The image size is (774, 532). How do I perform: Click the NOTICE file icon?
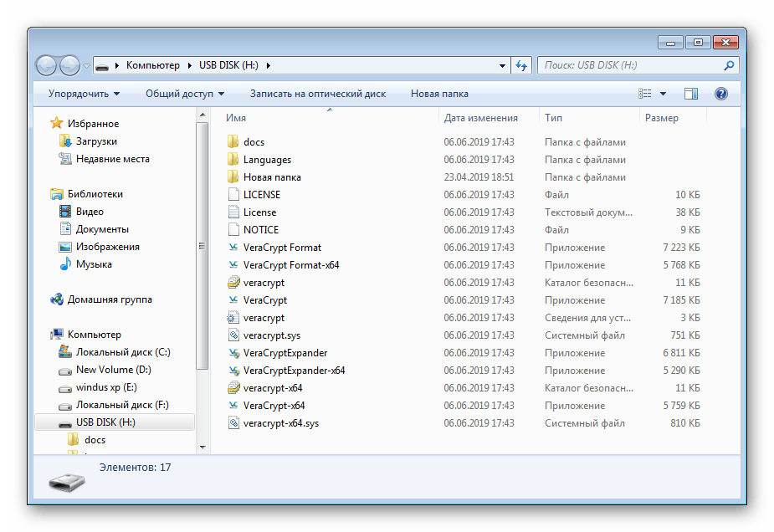tap(233, 230)
